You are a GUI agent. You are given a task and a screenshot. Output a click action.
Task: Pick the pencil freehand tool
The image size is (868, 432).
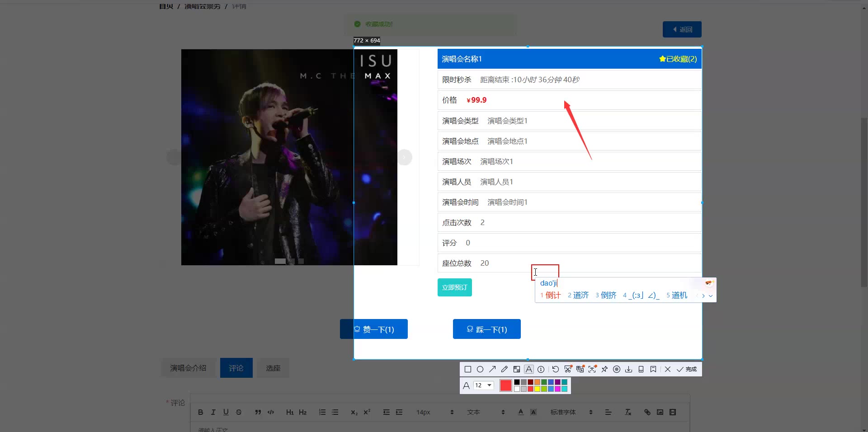pyautogui.click(x=505, y=369)
